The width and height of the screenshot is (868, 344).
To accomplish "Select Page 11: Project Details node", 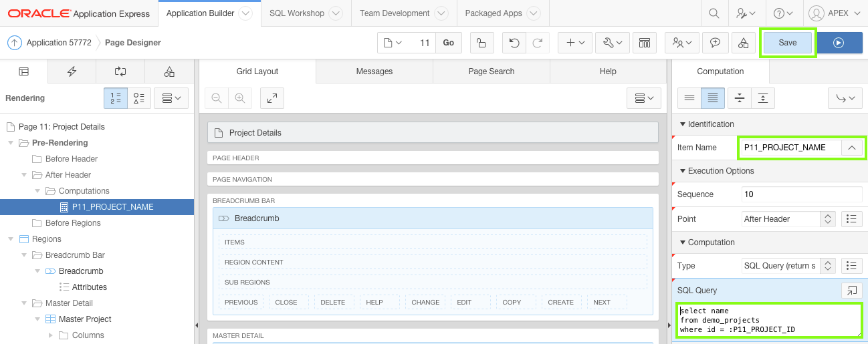I will 62,127.
